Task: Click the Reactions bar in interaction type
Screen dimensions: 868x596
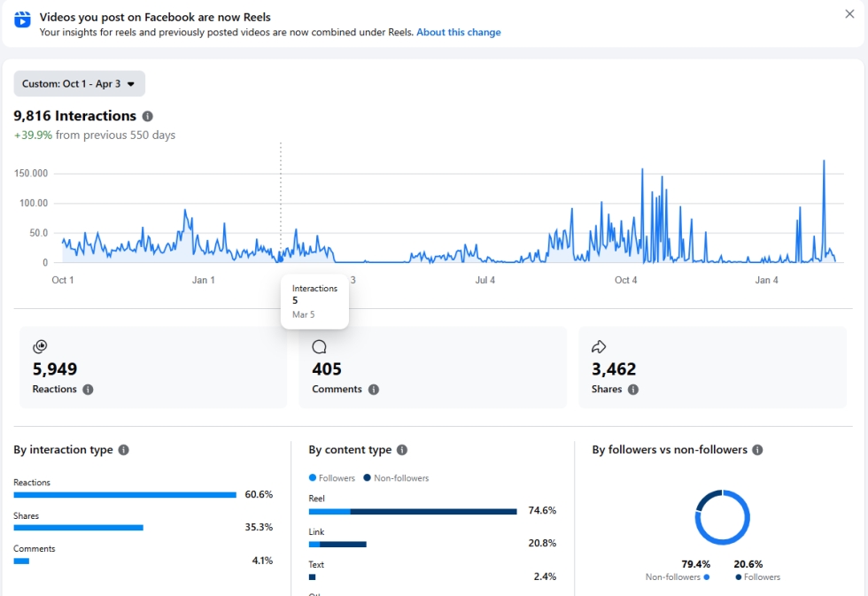Action: (125, 495)
